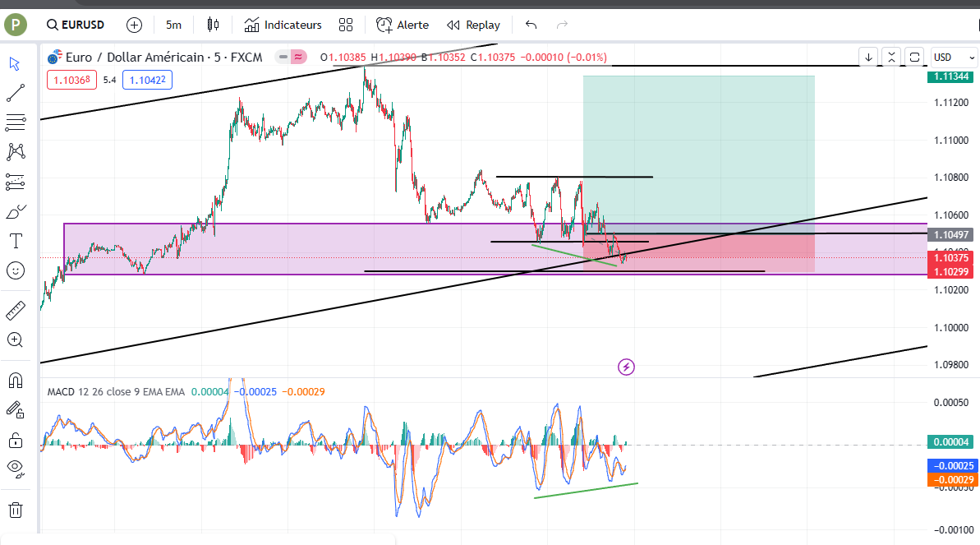The height and width of the screenshot is (545, 980).
Task: Start Replay mode
Action: (473, 25)
